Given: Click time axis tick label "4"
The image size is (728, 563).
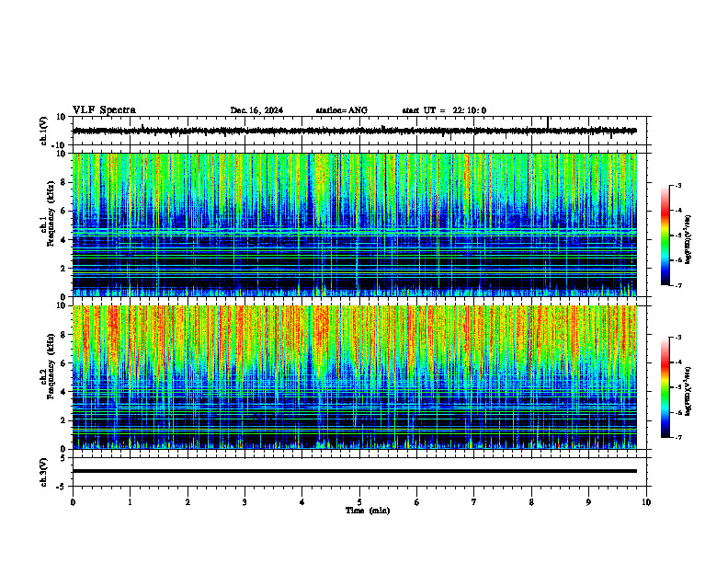Looking at the screenshot, I should click(x=302, y=502).
